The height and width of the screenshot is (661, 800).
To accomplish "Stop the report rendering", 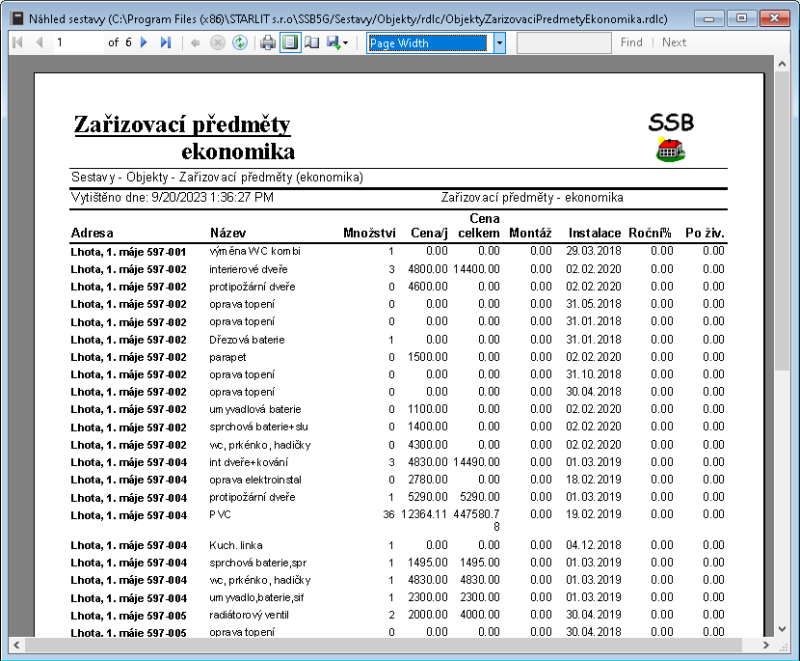I will pyautogui.click(x=217, y=42).
